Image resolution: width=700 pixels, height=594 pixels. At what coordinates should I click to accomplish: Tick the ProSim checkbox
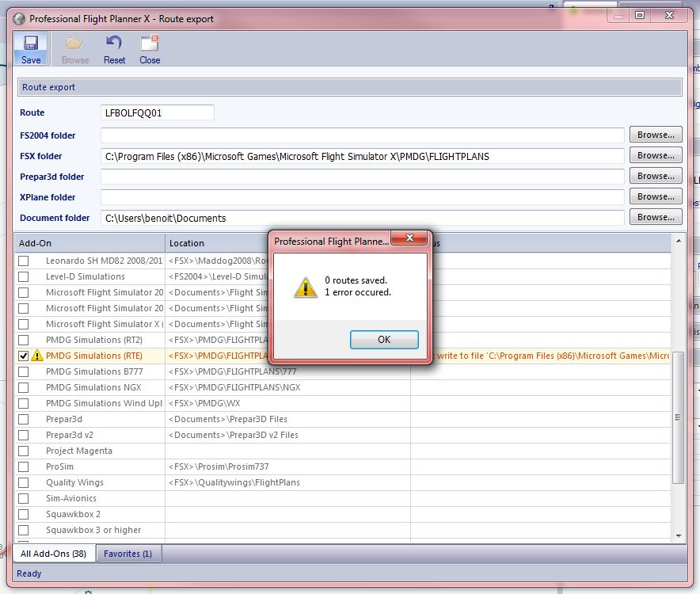click(x=23, y=466)
